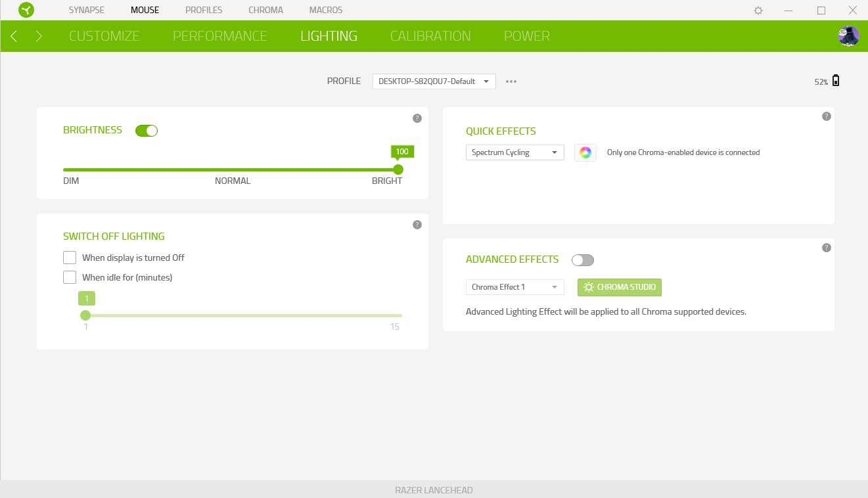Open the Macros top menu tab

click(325, 11)
